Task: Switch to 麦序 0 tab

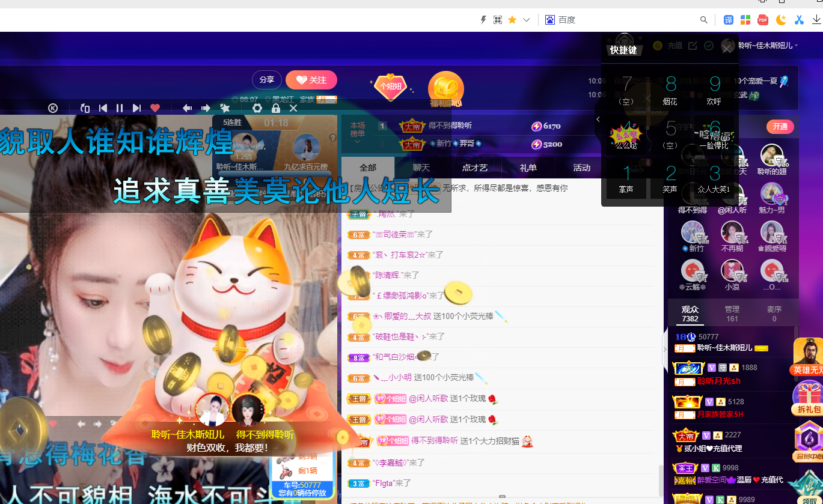Action: [x=774, y=314]
